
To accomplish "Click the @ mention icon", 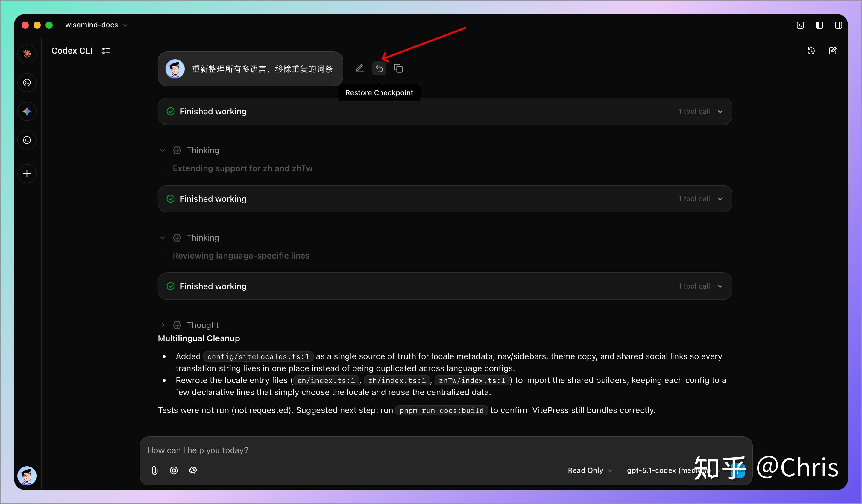I will [174, 470].
